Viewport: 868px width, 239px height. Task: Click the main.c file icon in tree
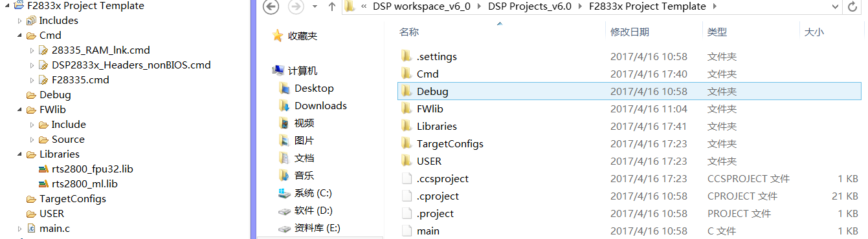click(x=31, y=229)
